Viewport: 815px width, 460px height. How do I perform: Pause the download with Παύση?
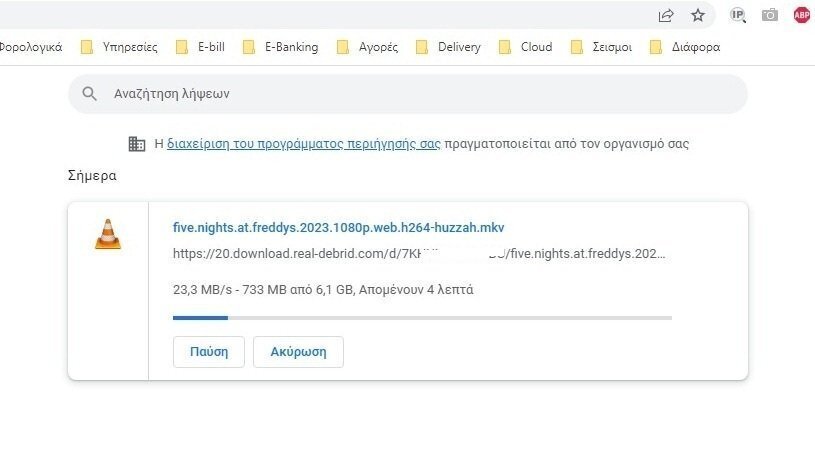(x=209, y=352)
